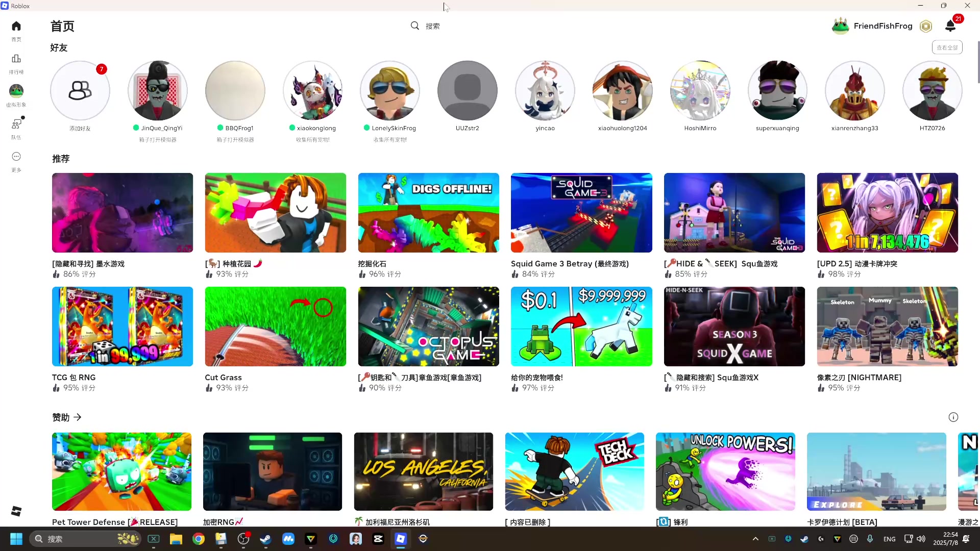
Task: Open the party sidebar icon
Action: 16,124
